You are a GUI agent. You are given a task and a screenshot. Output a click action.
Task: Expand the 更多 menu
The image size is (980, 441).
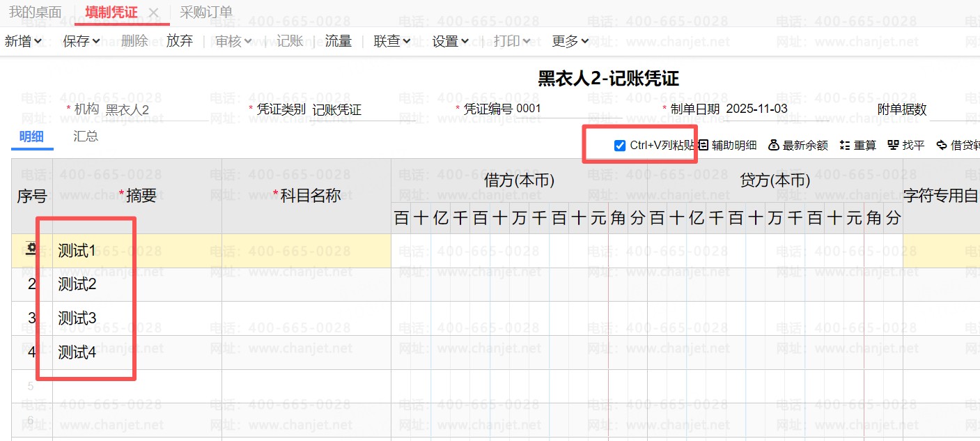[x=570, y=41]
